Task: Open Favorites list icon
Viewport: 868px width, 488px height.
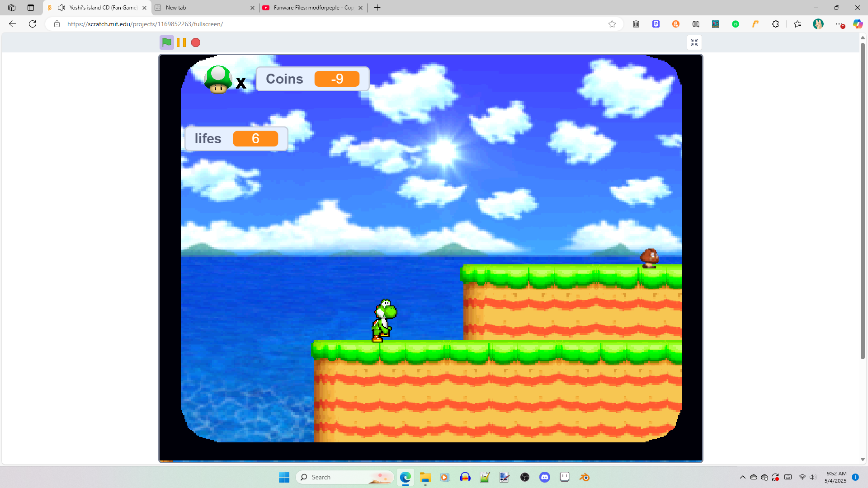Action: [797, 24]
